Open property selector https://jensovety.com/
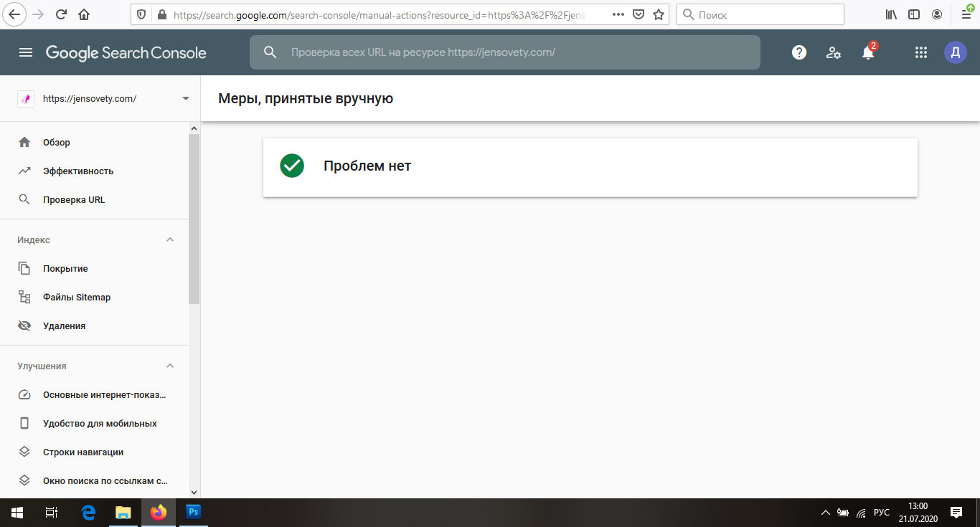This screenshot has width=980, height=527. point(100,99)
